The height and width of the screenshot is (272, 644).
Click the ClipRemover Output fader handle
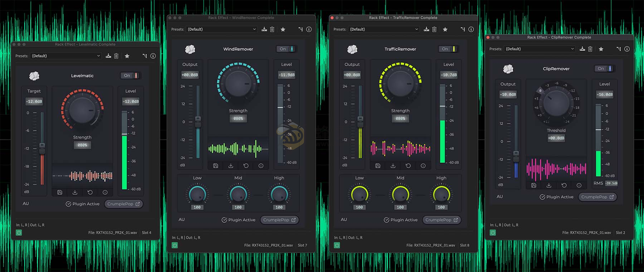[x=516, y=156]
